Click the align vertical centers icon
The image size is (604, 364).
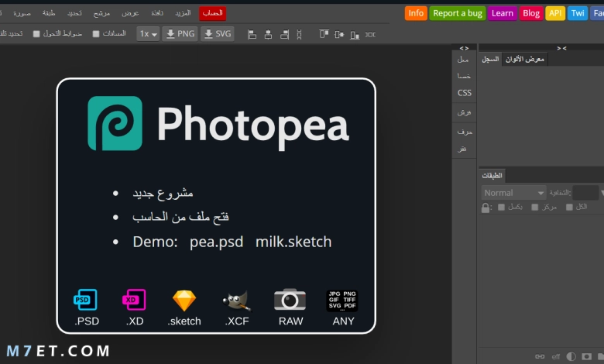[x=339, y=35]
